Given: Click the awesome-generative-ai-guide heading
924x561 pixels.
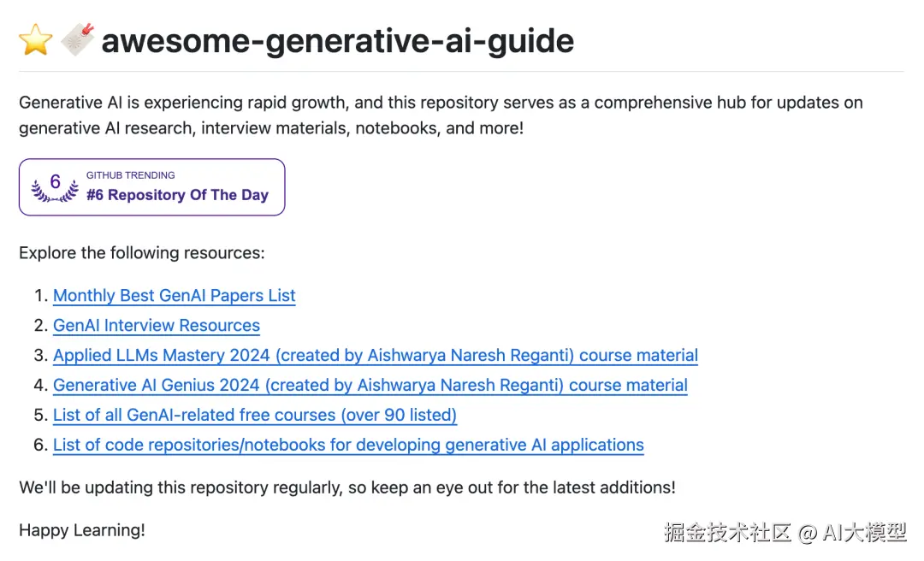Looking at the screenshot, I should (337, 41).
